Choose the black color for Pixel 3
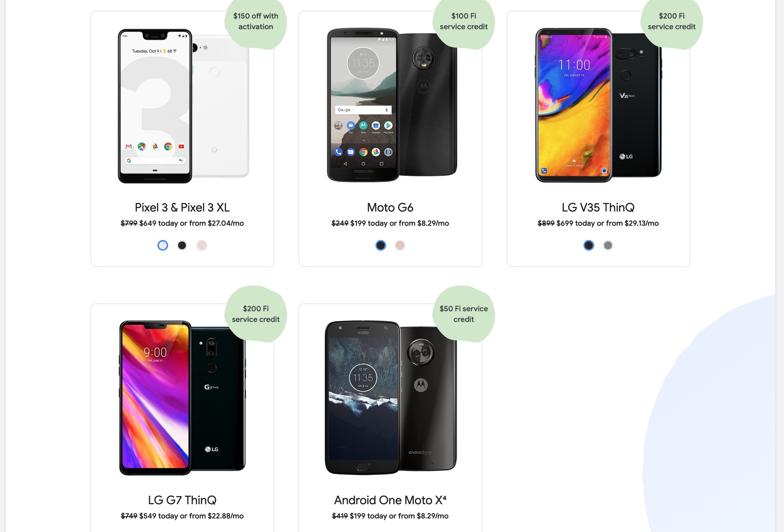Viewport: 784px width, 532px height. 182,245
